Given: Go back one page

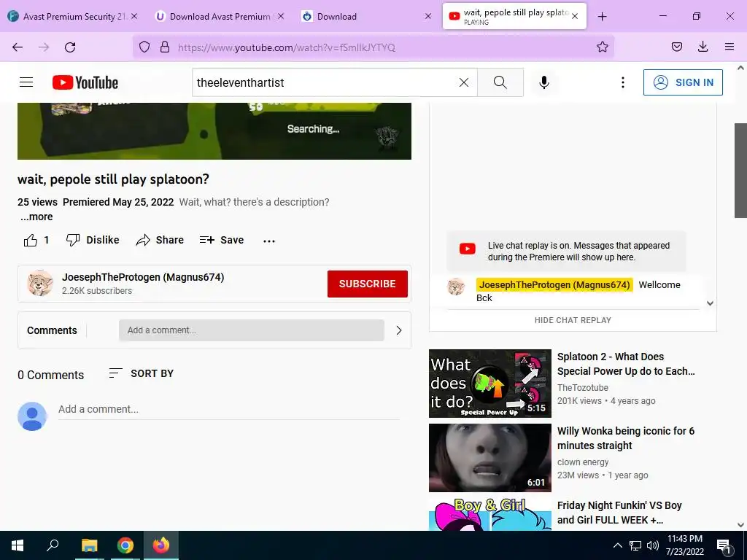Looking at the screenshot, I should point(18,47).
